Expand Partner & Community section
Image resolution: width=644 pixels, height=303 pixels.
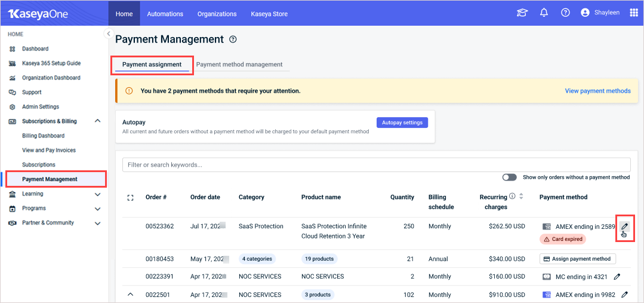97,224
